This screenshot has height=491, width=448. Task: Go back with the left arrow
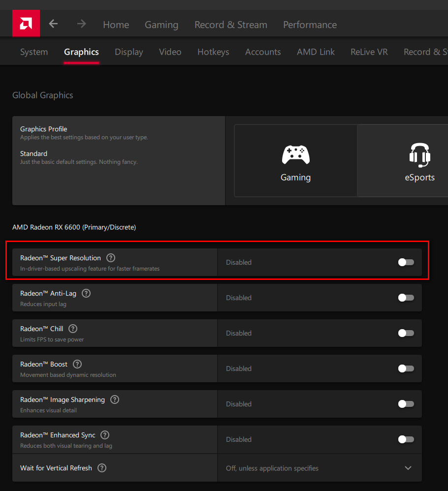click(54, 24)
